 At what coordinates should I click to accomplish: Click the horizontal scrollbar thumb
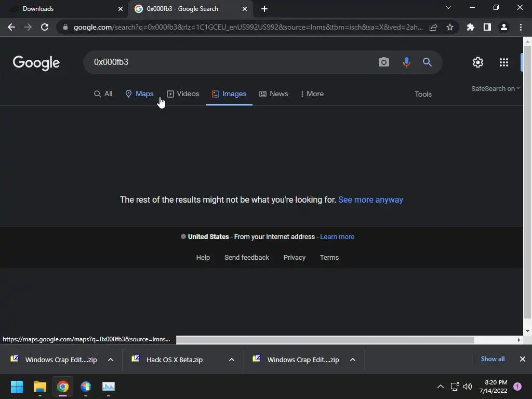(x=325, y=340)
